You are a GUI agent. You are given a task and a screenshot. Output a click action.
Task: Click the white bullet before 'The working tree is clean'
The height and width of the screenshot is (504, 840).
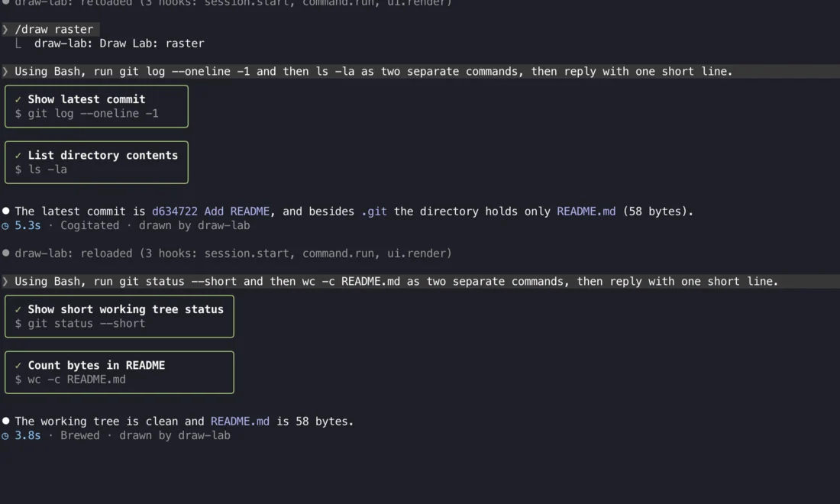point(6,421)
